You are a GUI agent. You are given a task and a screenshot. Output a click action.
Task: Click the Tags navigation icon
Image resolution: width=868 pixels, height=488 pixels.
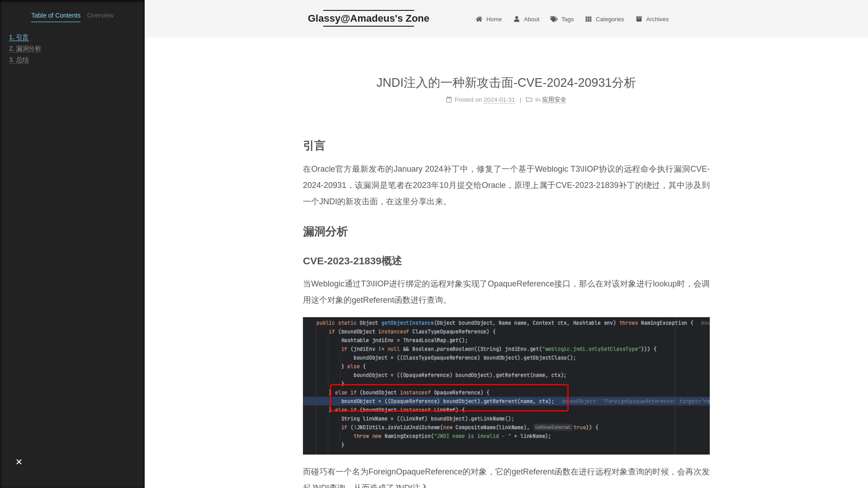click(553, 19)
